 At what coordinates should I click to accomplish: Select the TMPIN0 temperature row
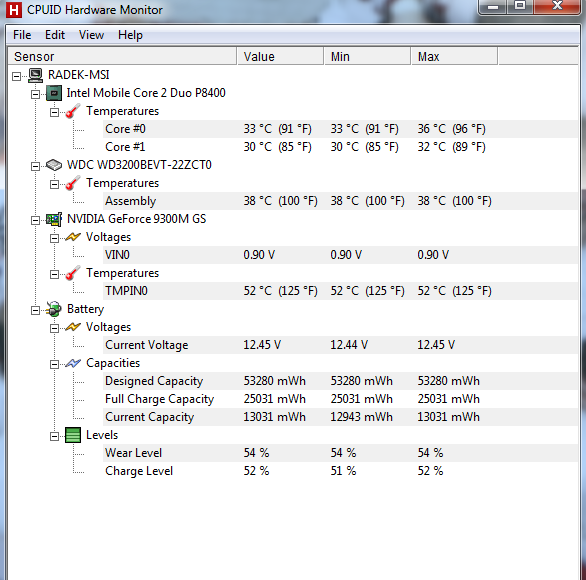pos(340,291)
